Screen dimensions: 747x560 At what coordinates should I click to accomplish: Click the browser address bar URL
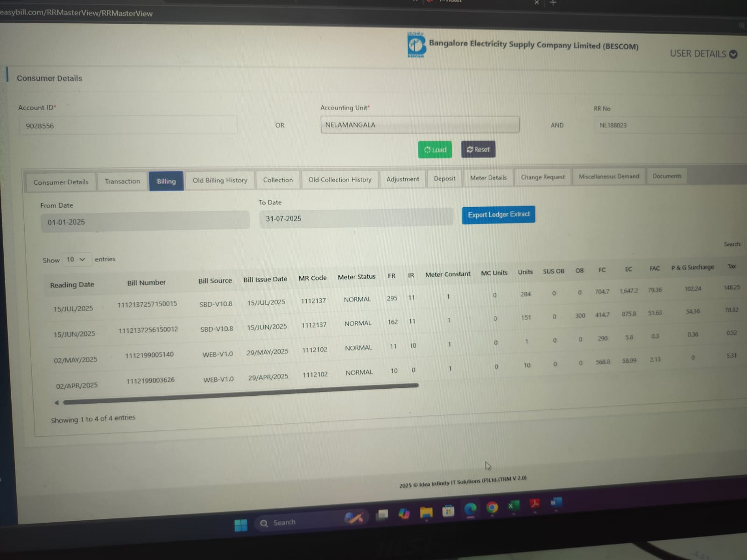(76, 13)
